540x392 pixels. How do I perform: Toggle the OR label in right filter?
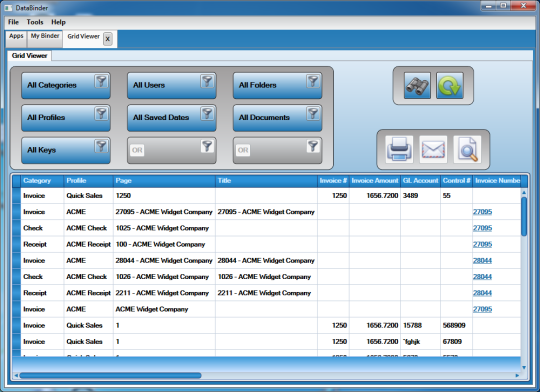[x=243, y=150]
